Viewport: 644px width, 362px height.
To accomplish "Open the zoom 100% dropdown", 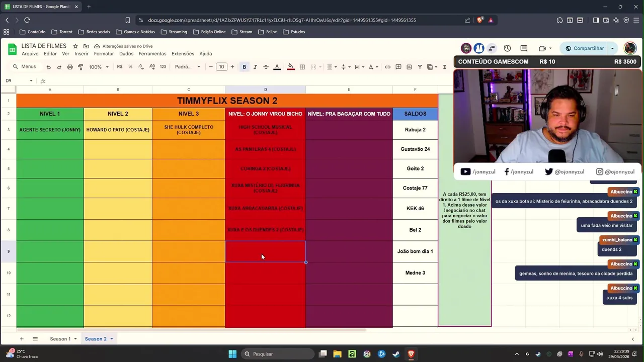I will tap(99, 67).
